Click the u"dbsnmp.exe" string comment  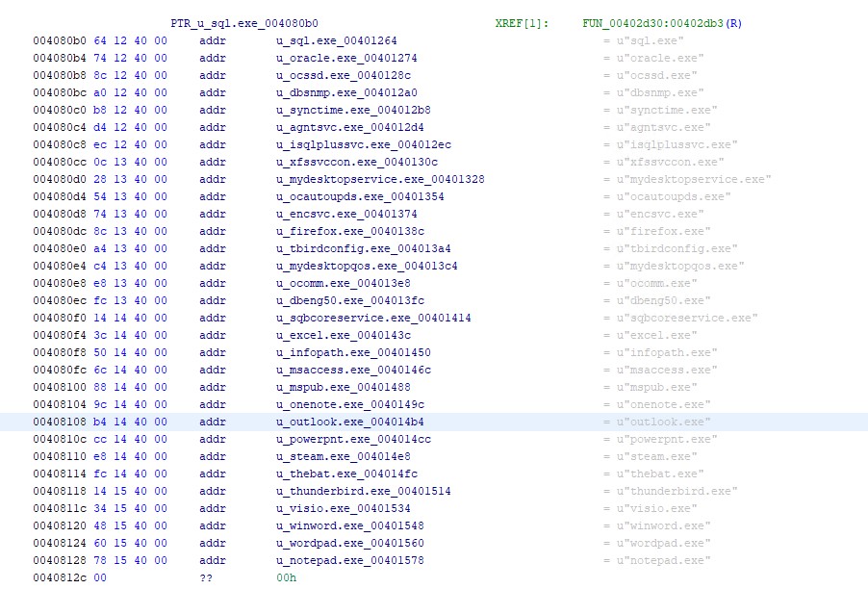tap(653, 92)
